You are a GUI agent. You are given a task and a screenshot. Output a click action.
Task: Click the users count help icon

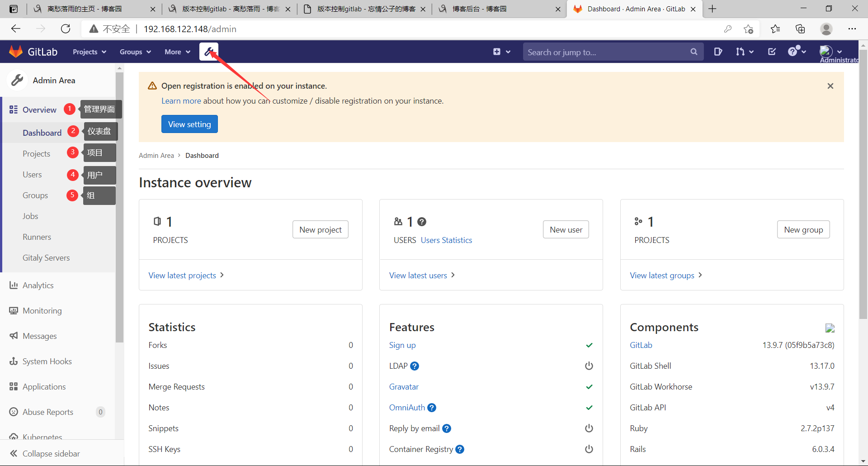(422, 222)
